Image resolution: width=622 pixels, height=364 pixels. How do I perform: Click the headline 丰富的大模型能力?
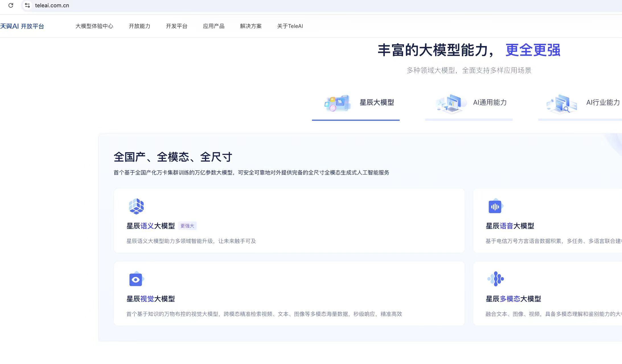pyautogui.click(x=436, y=50)
